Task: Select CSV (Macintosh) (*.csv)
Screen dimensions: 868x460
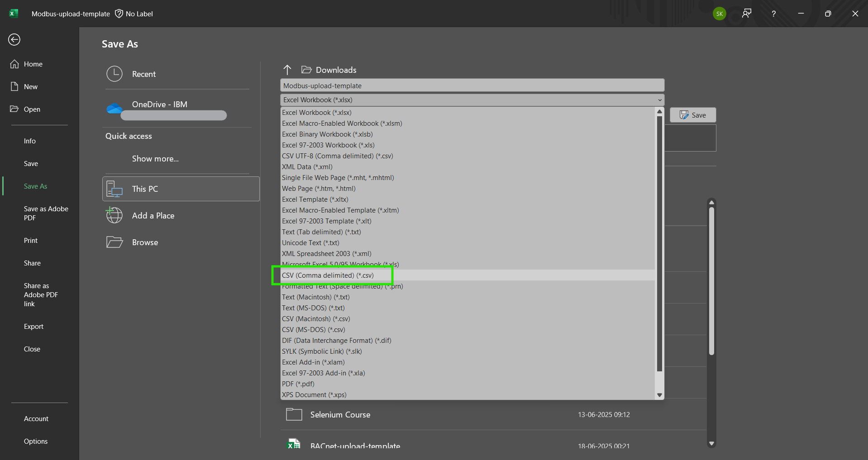Action: (467, 319)
